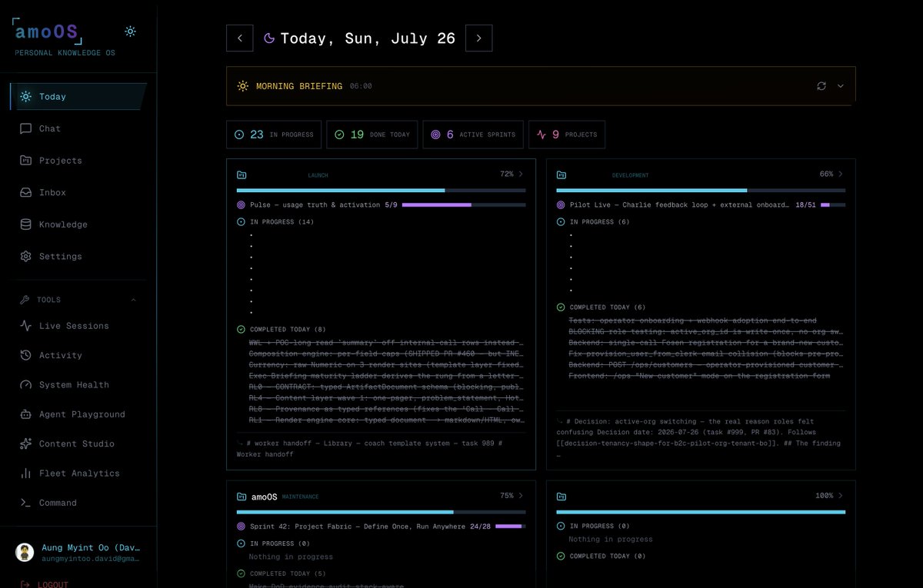923x588 pixels.
Task: Open the 23 In Progress stat card
Action: point(275,135)
